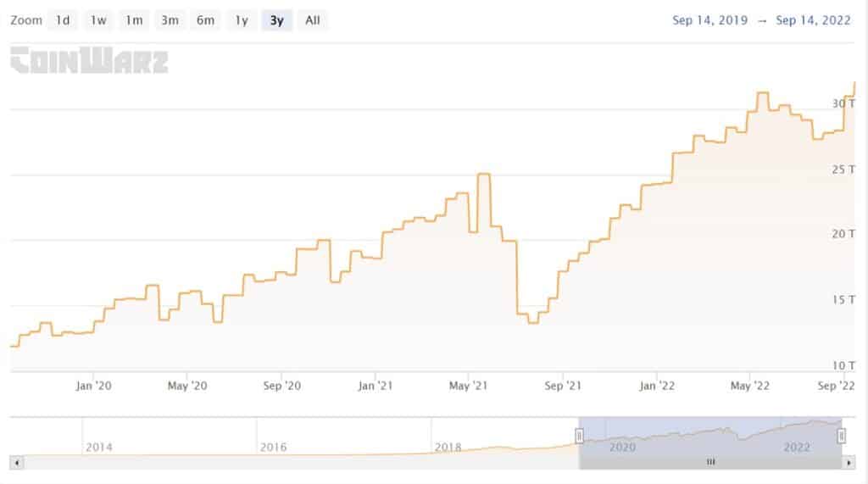
Task: Select the 1d zoom range
Action: (x=63, y=20)
